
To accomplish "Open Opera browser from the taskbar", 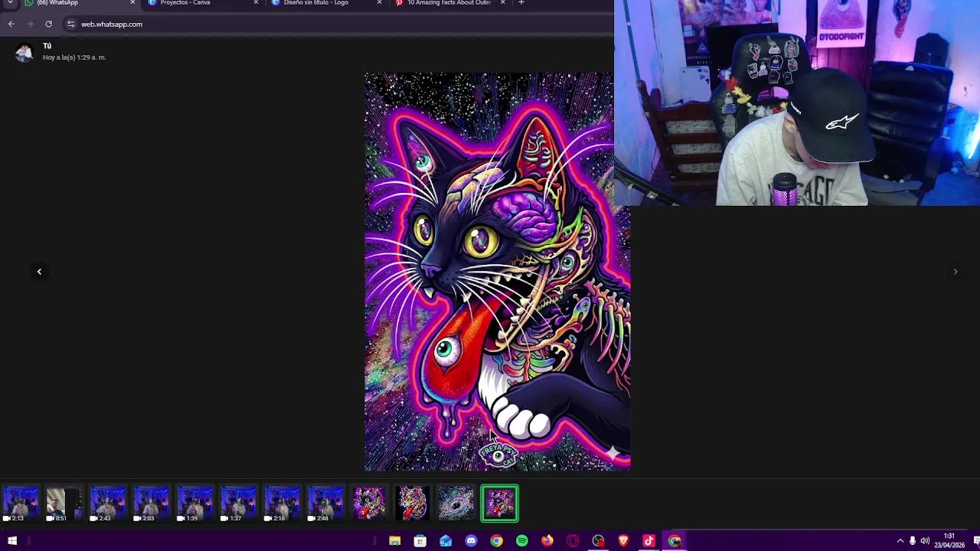I will point(573,541).
